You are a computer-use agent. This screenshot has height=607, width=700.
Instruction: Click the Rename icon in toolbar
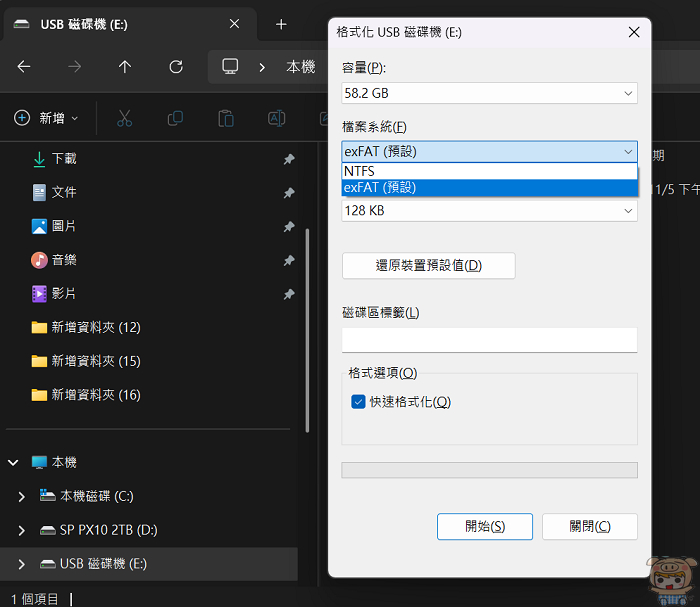(276, 118)
